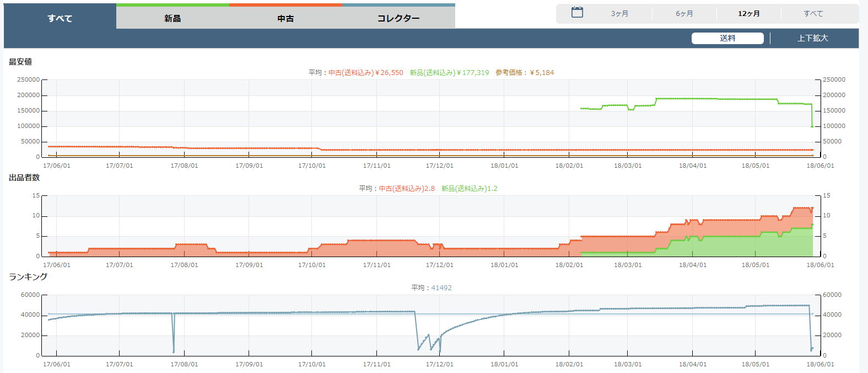Set period to 3ヶ月
868x373 pixels.
619,14
